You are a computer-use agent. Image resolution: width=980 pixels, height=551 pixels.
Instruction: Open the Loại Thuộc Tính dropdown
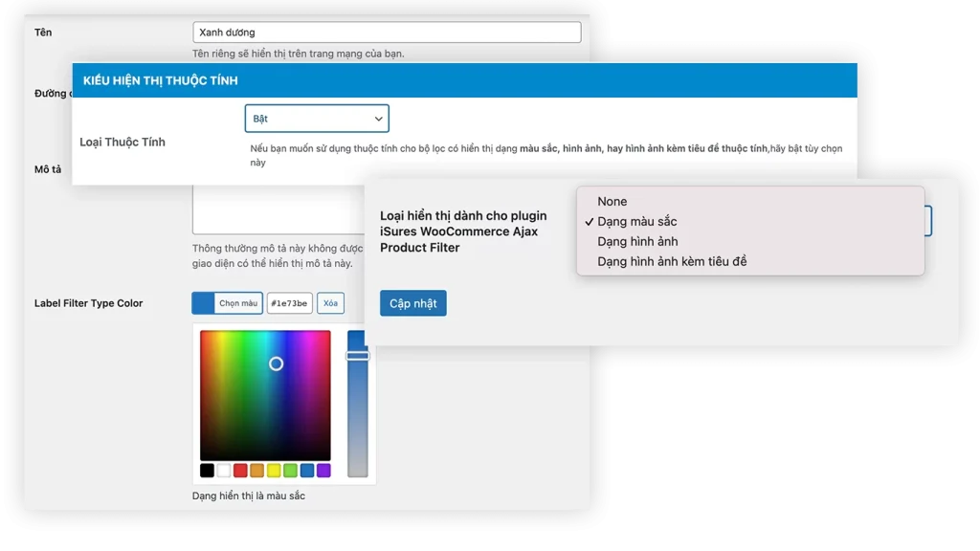click(x=317, y=119)
